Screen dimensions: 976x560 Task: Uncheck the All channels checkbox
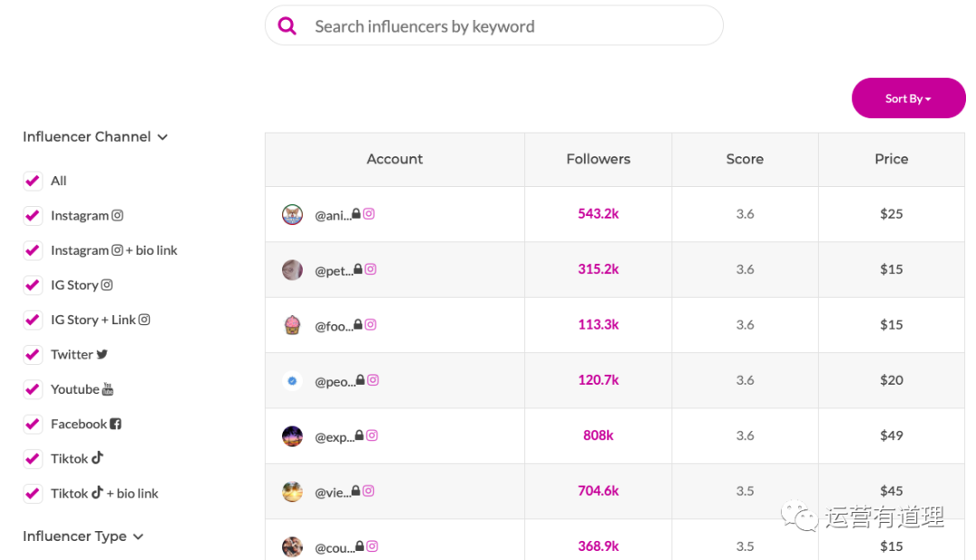pos(33,181)
